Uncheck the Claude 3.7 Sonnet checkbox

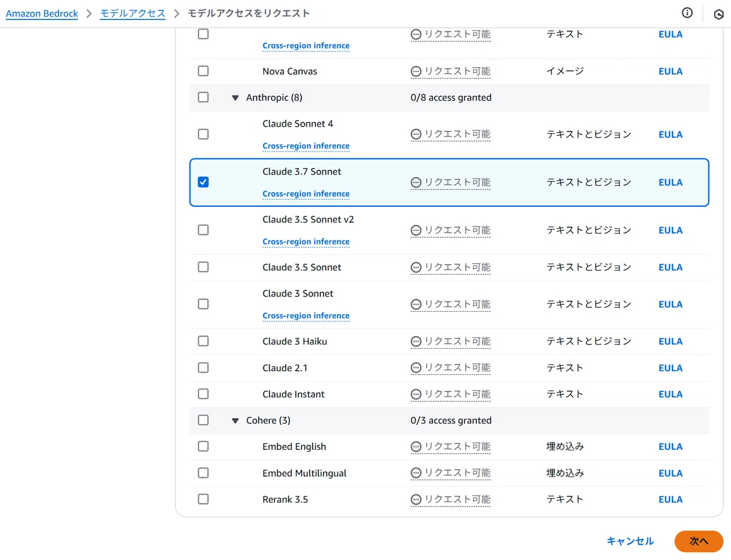click(x=203, y=182)
